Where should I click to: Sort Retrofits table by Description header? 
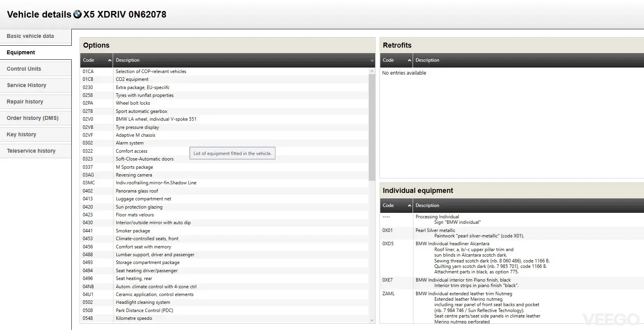(528, 60)
